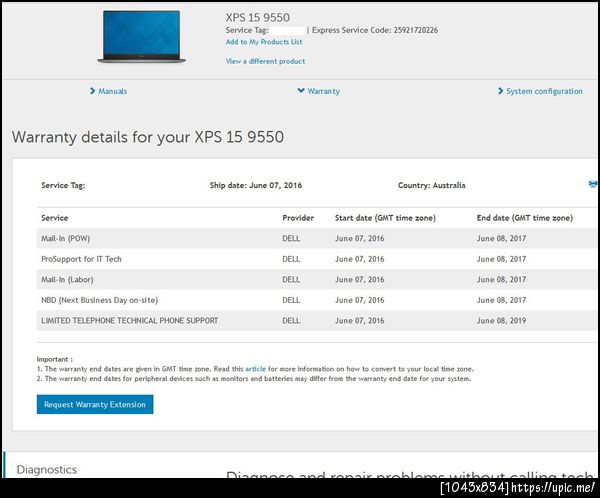600x498 pixels.
Task: Click the Provider column header
Action: tap(298, 218)
